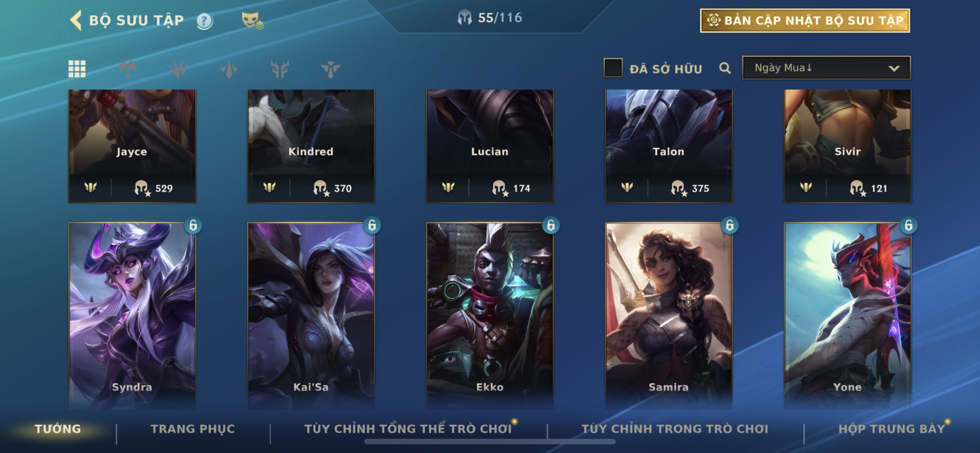Click the mastery emblem on Jayce card
This screenshot has height=453, width=980.
click(90, 188)
